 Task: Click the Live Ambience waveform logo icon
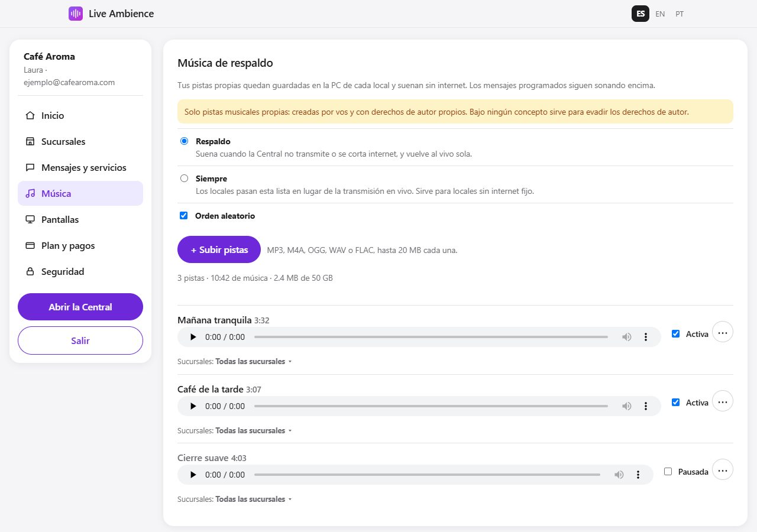coord(76,14)
